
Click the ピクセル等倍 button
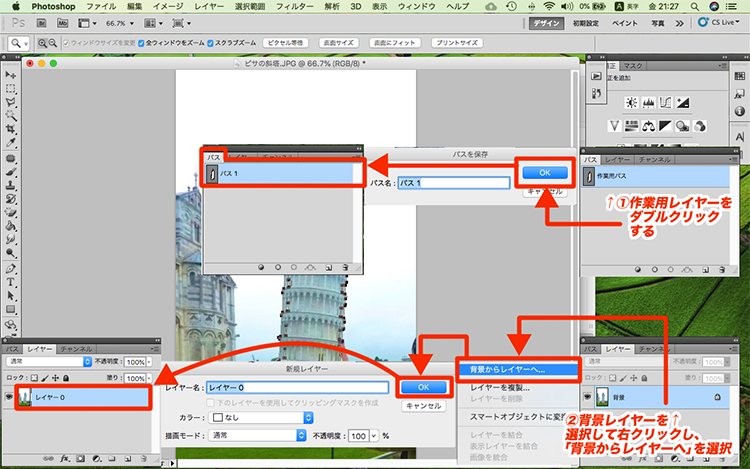pyautogui.click(x=285, y=43)
